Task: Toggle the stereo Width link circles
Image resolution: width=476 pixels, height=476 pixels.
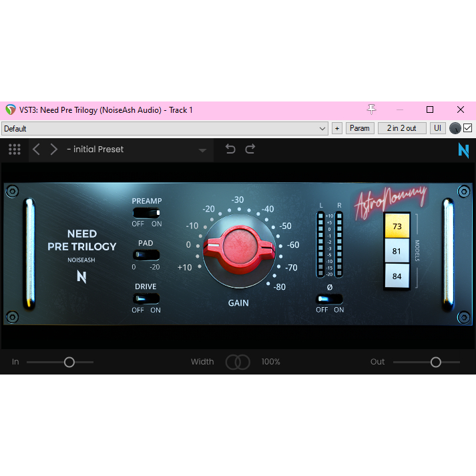Action: [x=238, y=362]
